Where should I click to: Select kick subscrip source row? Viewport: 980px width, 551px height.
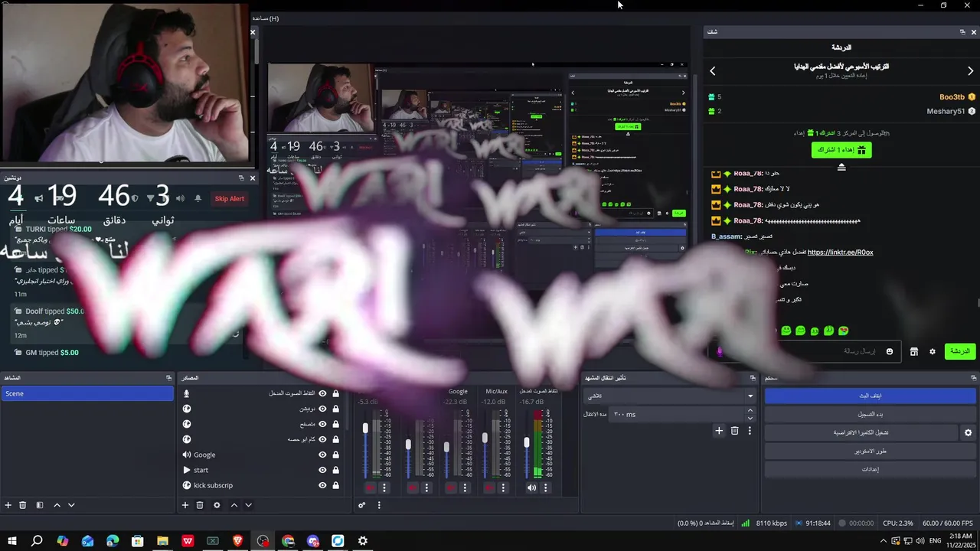260,485
